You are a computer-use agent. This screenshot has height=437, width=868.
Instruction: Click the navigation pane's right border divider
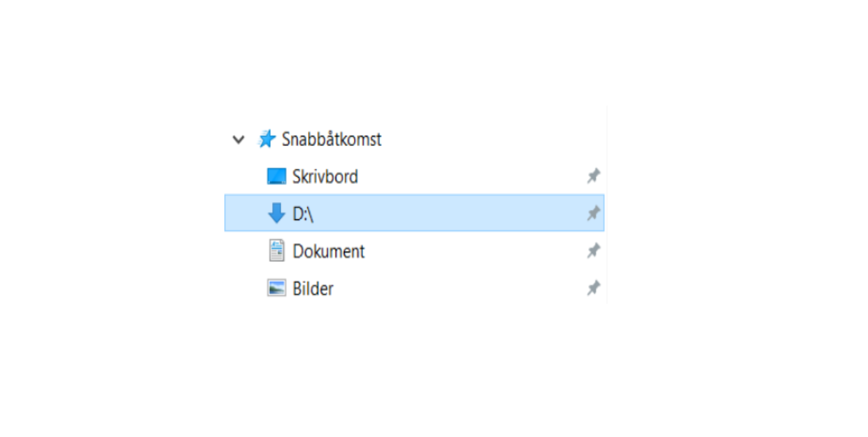[x=607, y=206]
